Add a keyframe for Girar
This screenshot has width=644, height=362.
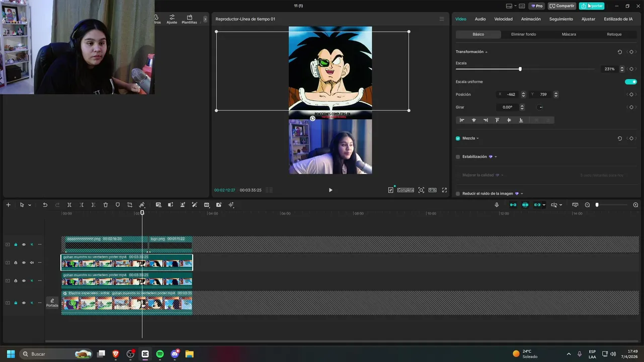[631, 107]
